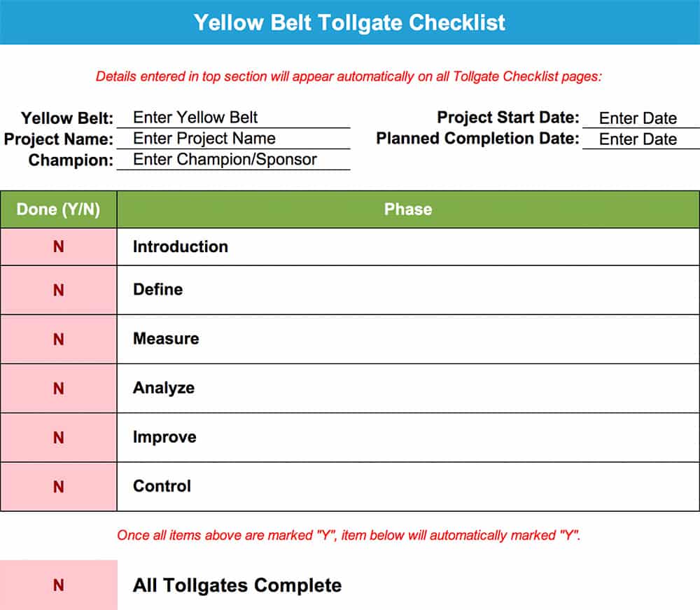The width and height of the screenshot is (700, 610).
Task: Open the Measure phase row
Action: click(408, 339)
